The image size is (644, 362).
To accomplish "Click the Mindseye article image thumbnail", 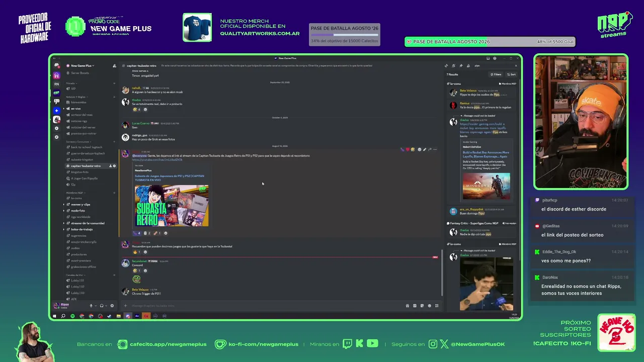I will [x=486, y=186].
